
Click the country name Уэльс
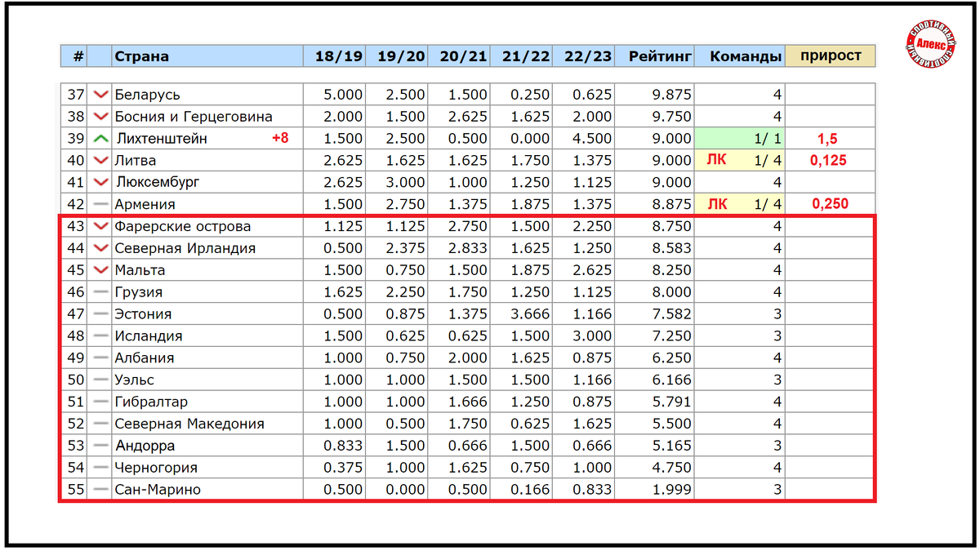(135, 380)
